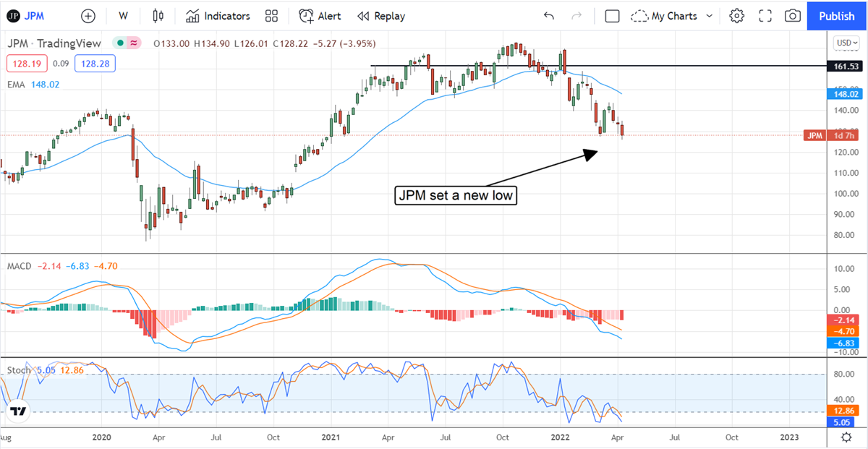This screenshot has height=449, width=868.
Task: Change the W weekly timeframe interval
Action: [x=123, y=16]
